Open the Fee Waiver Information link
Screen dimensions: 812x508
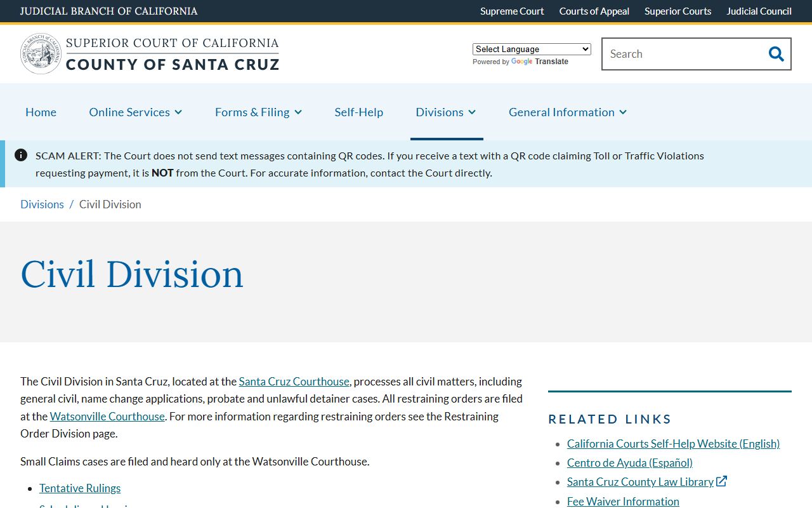pos(623,501)
